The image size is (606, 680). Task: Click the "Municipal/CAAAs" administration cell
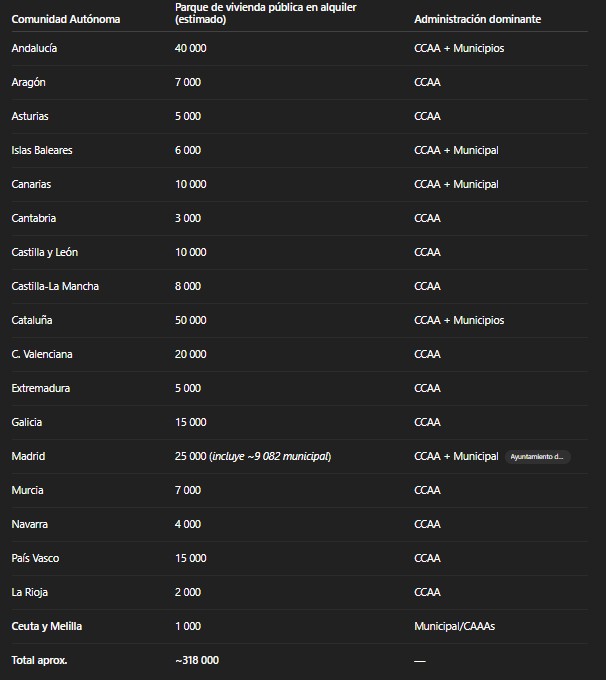[x=454, y=626]
